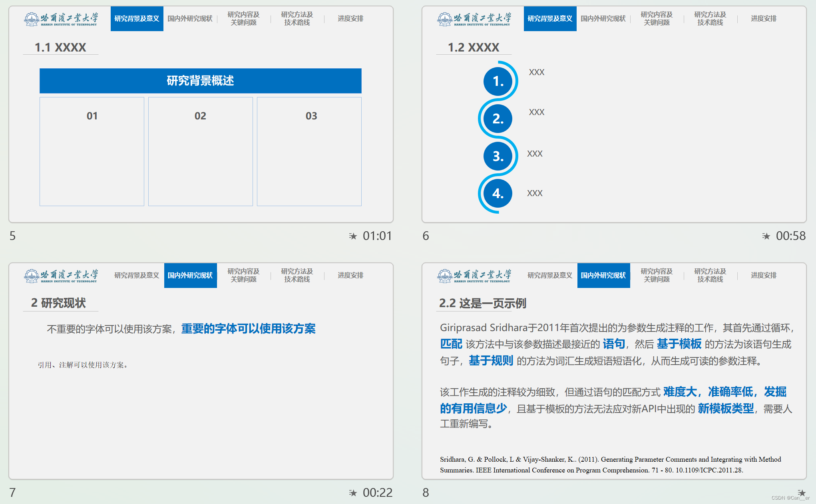Click slide number 6 label
816x504 pixels.
click(426, 236)
